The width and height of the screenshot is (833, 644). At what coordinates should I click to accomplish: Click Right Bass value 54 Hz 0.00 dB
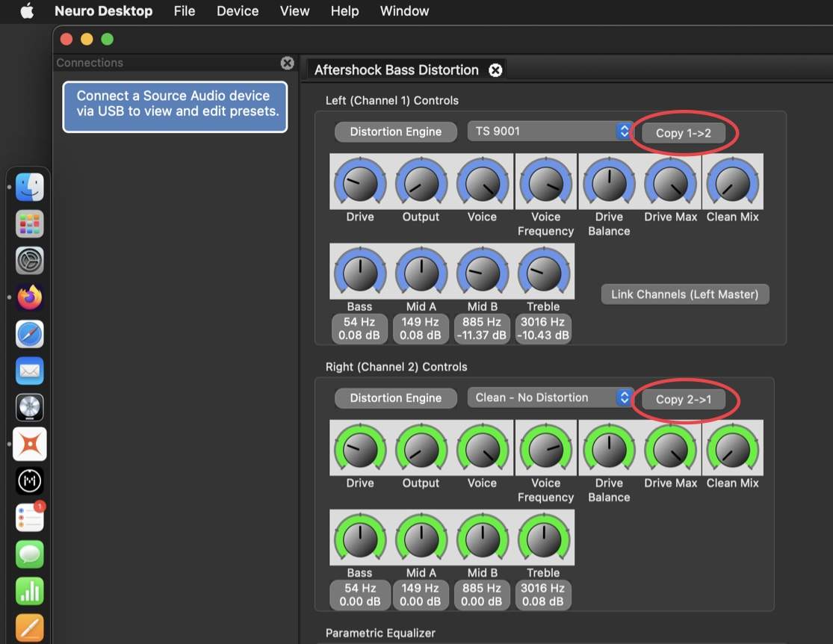pyautogui.click(x=359, y=595)
